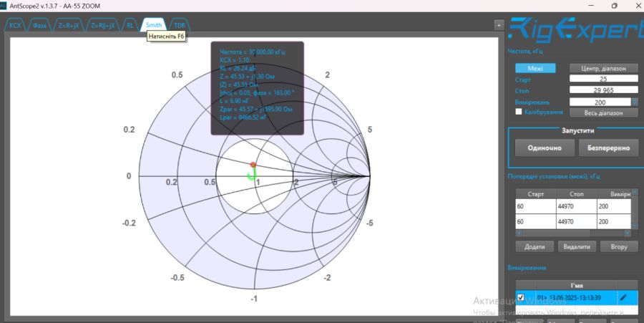The height and width of the screenshot is (323, 644).
Task: Enable the Калібрування checkbox
Action: click(x=519, y=112)
